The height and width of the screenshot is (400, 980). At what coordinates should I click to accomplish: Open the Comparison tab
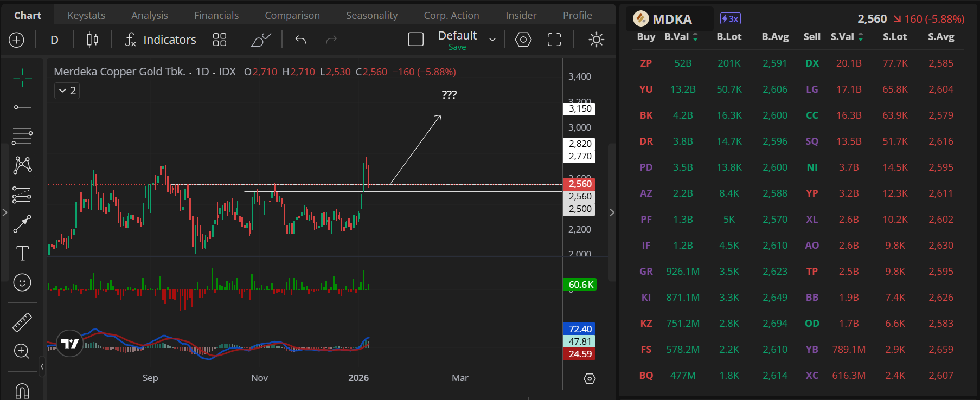292,15
